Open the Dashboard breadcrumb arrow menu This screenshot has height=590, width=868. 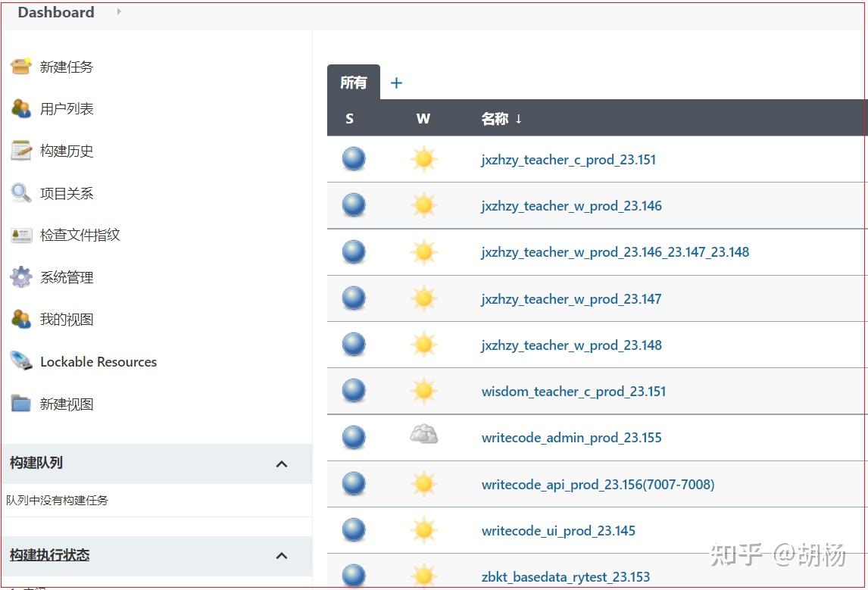click(119, 11)
